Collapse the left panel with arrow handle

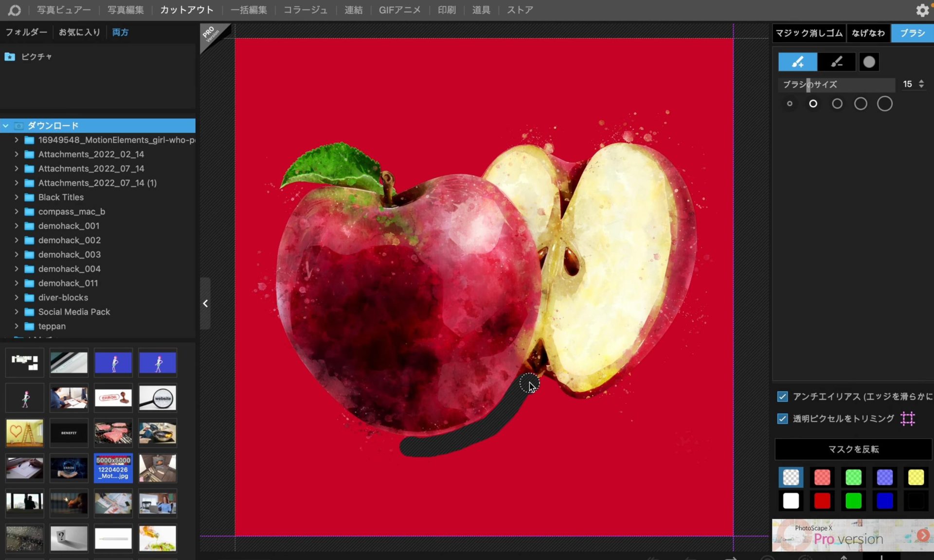[x=205, y=303]
